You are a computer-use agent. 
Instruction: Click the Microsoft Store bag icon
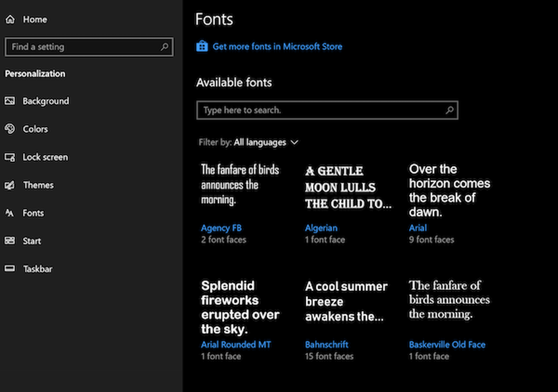[x=201, y=46]
